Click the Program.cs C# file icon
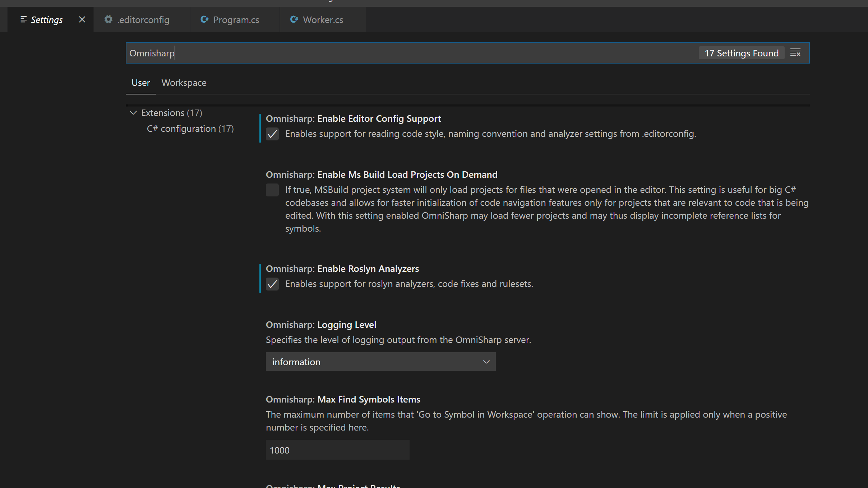Image resolution: width=868 pixels, height=488 pixels. (204, 19)
